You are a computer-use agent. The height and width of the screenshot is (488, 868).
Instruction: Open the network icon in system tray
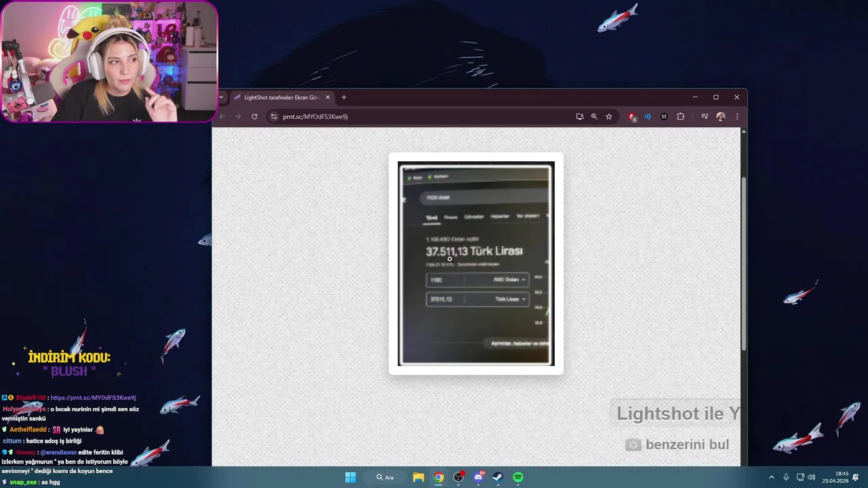(x=800, y=477)
